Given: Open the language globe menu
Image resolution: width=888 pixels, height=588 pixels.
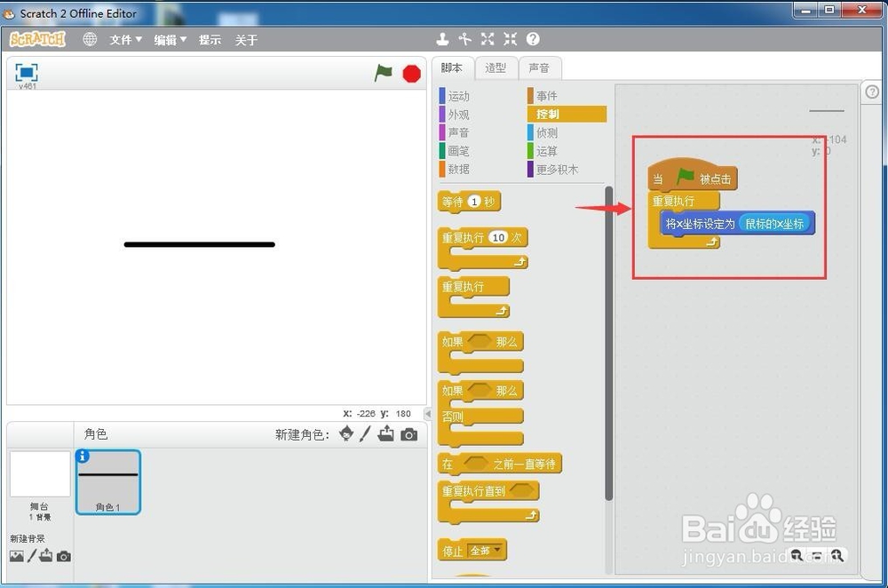Looking at the screenshot, I should (x=90, y=39).
